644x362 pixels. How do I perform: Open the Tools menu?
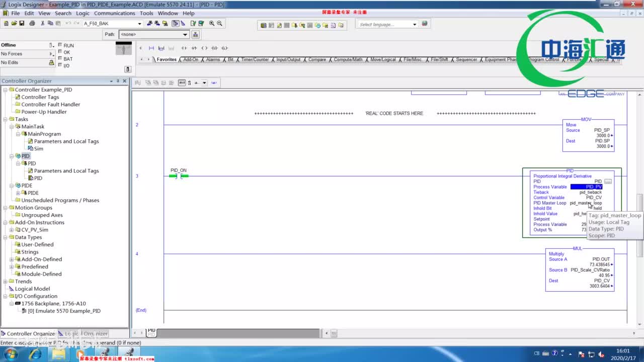click(x=146, y=14)
